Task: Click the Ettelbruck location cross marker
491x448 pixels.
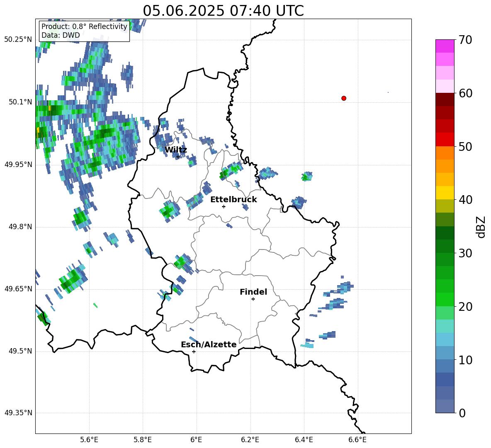Action: pyautogui.click(x=224, y=206)
